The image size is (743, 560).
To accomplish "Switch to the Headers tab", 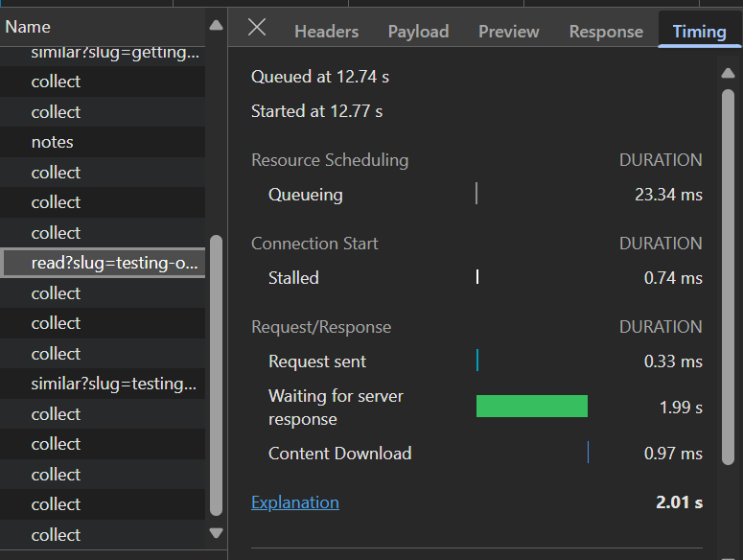I will pyautogui.click(x=326, y=32).
